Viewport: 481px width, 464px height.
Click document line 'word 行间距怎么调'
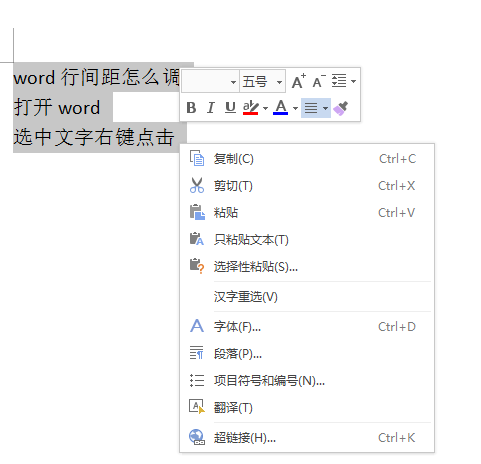[x=96, y=77]
